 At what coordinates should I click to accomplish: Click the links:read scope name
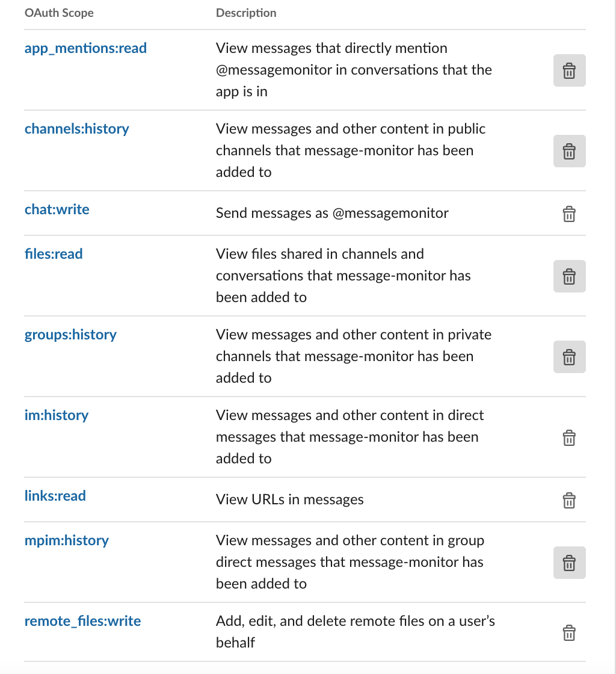55,496
